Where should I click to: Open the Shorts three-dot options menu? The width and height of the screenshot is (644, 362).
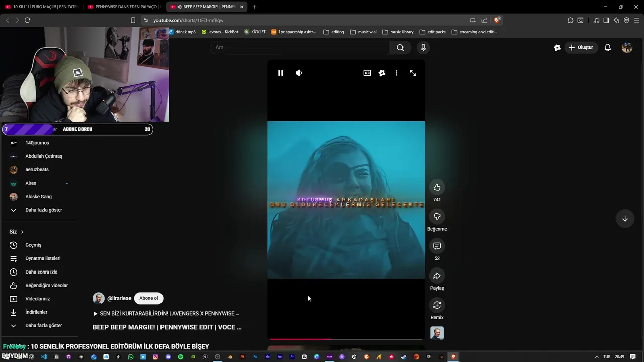(x=396, y=73)
